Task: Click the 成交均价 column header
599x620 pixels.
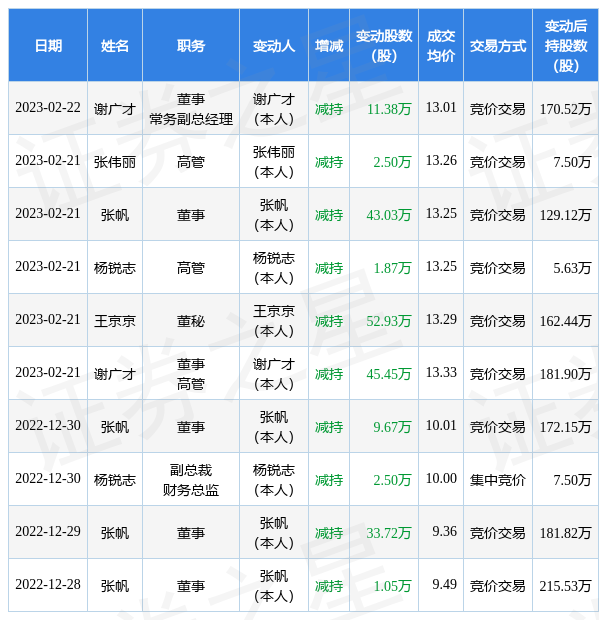Action: [441, 45]
